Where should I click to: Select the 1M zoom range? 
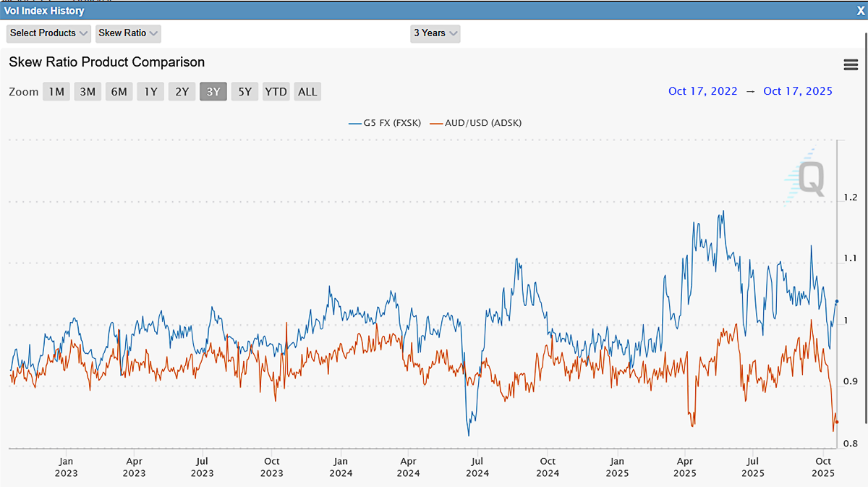56,91
